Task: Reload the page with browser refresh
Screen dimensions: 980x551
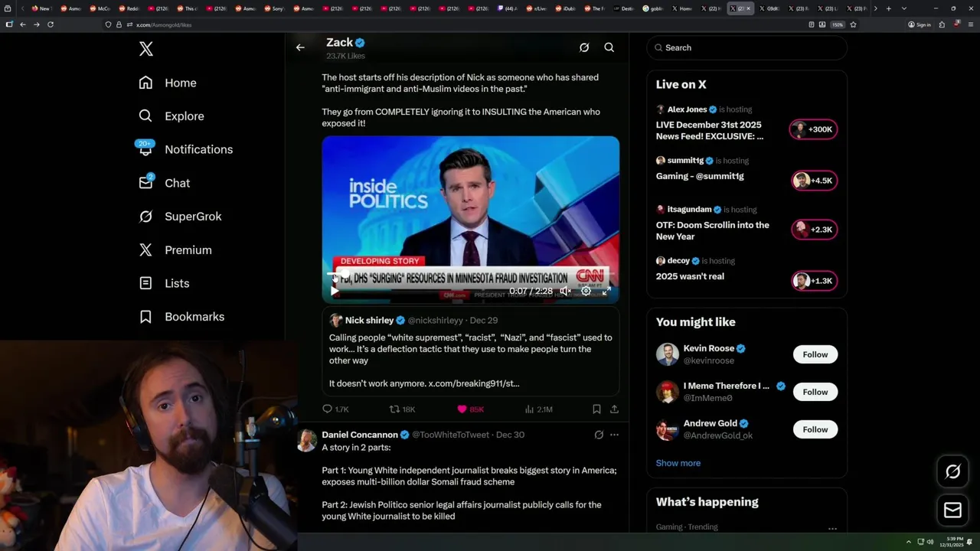Action: click(51, 24)
